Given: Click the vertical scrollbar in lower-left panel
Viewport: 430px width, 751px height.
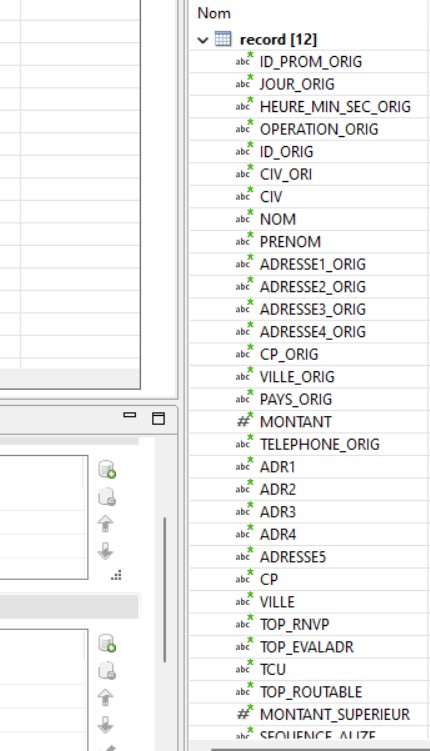Looking at the screenshot, I should 165,590.
